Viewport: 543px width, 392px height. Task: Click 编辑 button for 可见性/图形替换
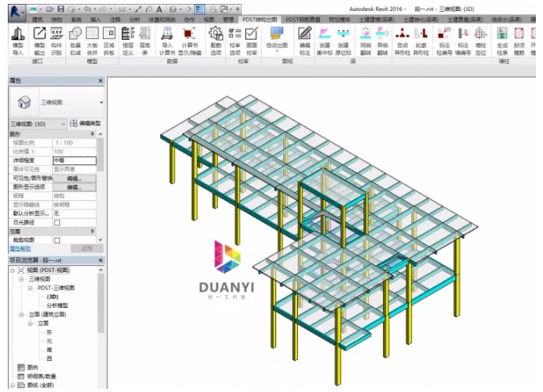coord(74,178)
